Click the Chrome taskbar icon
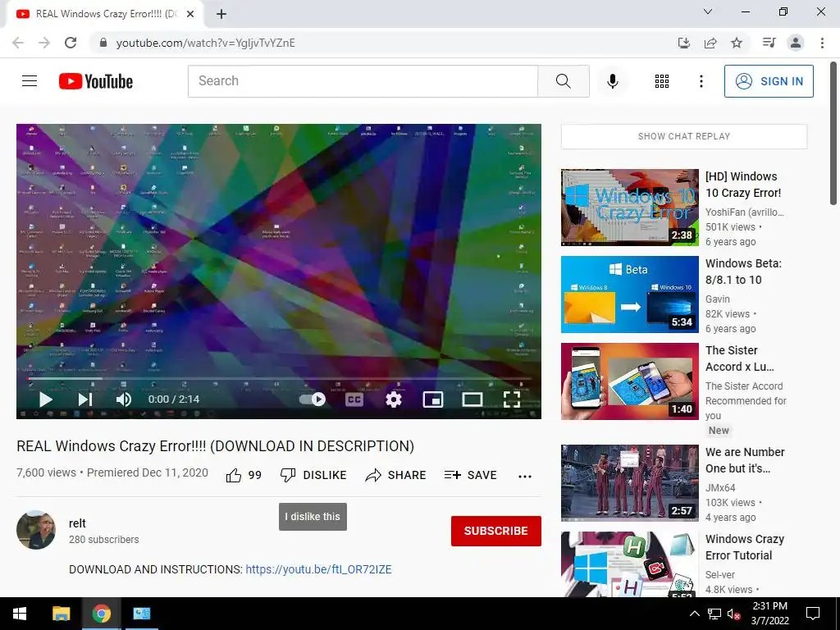Screen dimensions: 840x630 coord(101,614)
